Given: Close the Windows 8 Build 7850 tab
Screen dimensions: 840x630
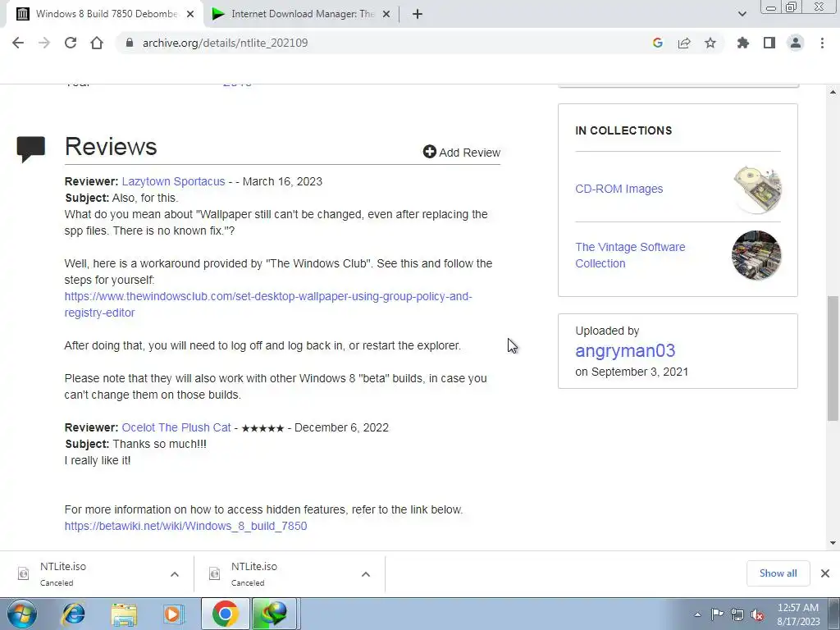Looking at the screenshot, I should point(190,14).
